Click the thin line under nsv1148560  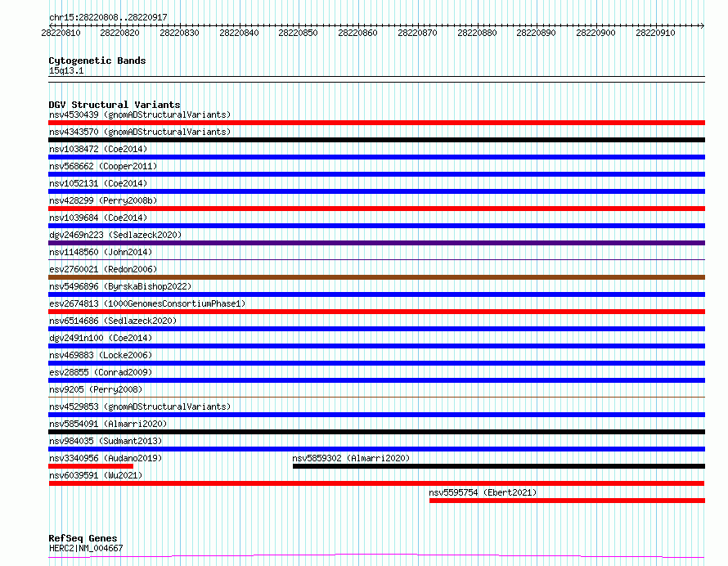[x=376, y=259]
